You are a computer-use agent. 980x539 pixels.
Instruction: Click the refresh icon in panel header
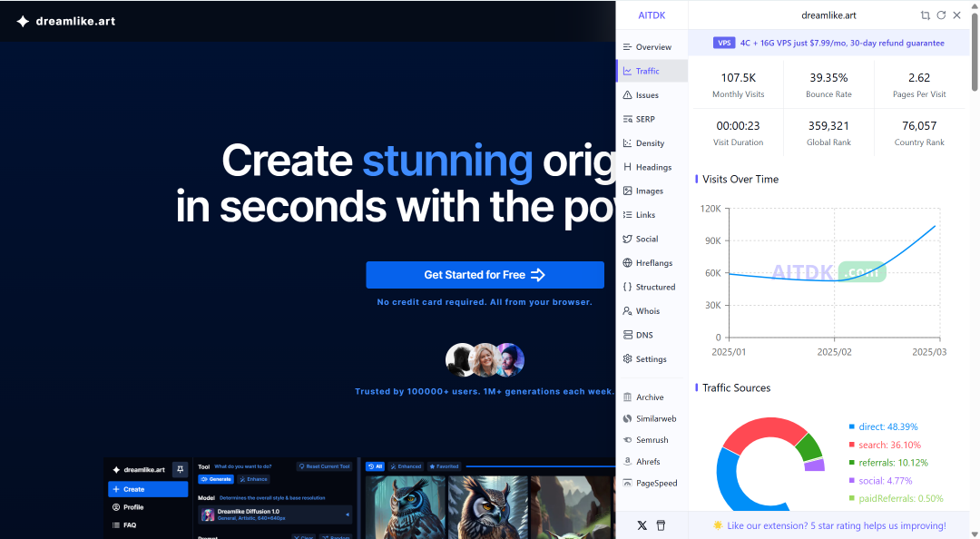pos(941,15)
